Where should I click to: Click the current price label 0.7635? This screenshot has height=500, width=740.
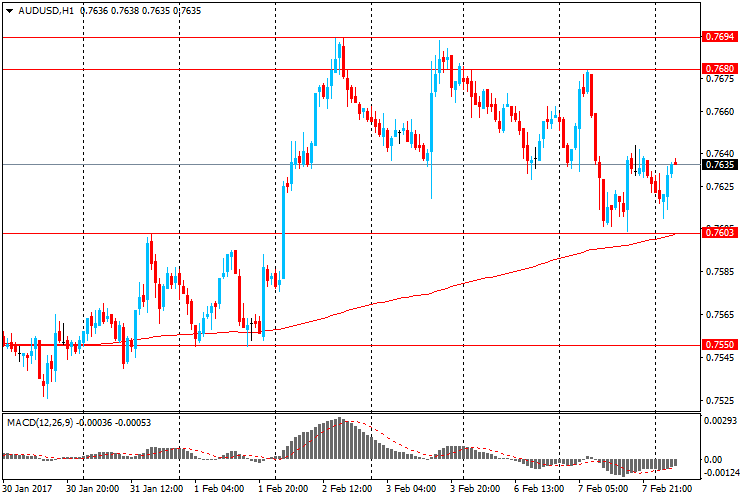[719, 164]
